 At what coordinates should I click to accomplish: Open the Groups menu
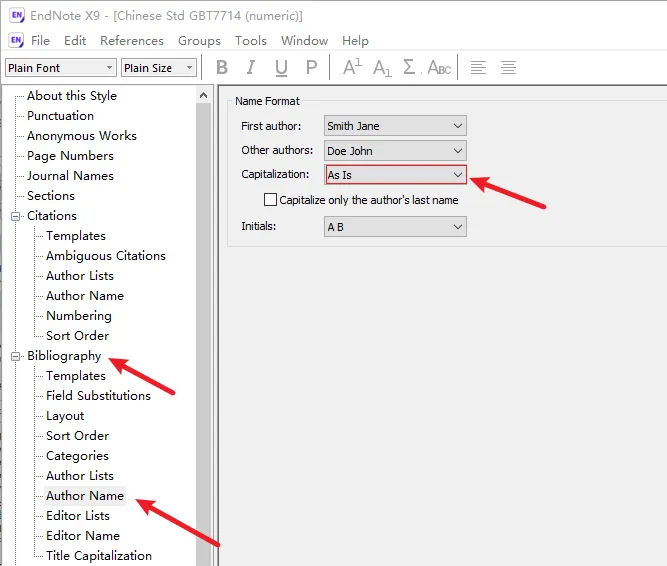click(199, 41)
